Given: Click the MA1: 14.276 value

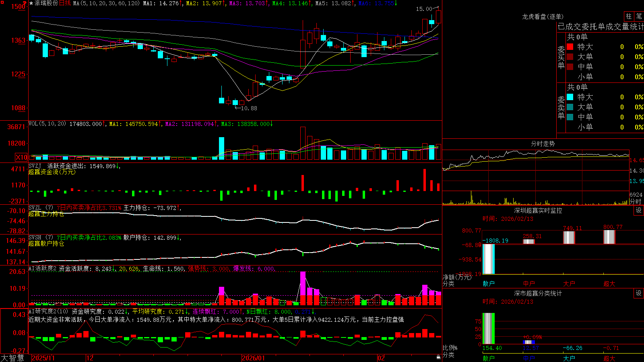Looking at the screenshot, I should pos(161,3).
